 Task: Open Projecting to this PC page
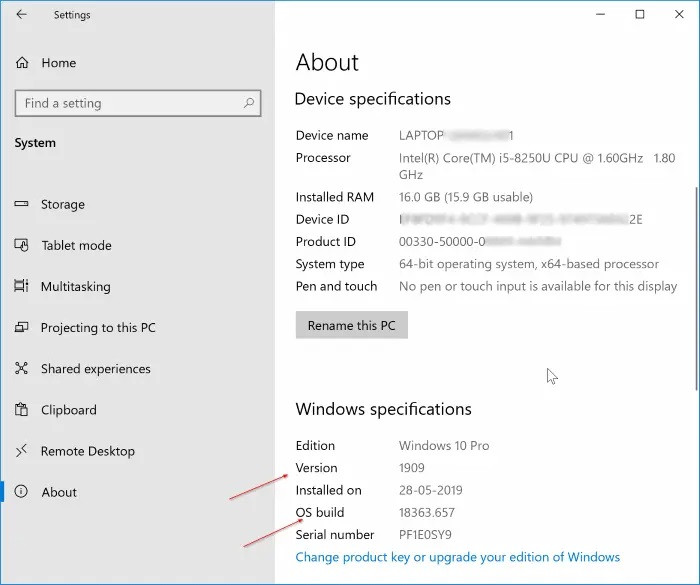pos(98,328)
